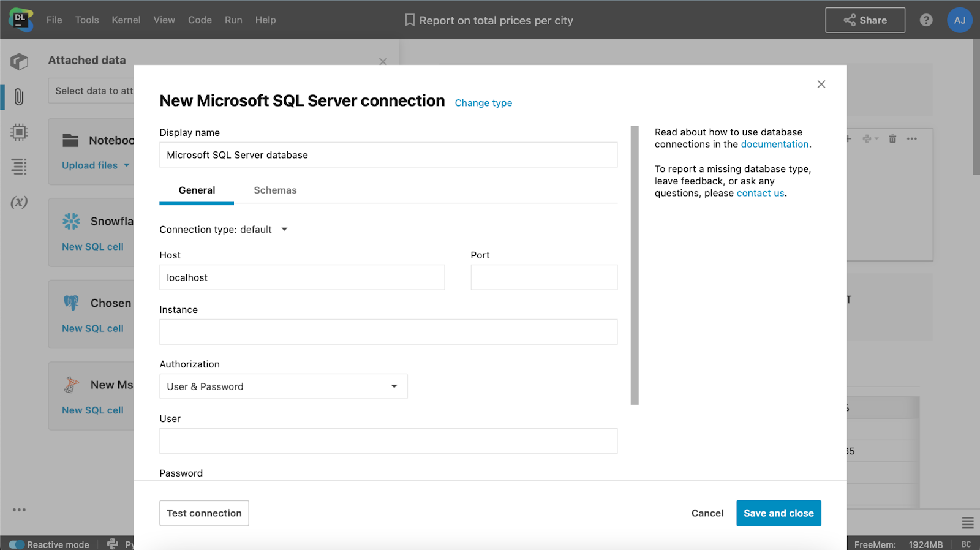Close the New Microsoft SQL Server dialog

coord(821,84)
